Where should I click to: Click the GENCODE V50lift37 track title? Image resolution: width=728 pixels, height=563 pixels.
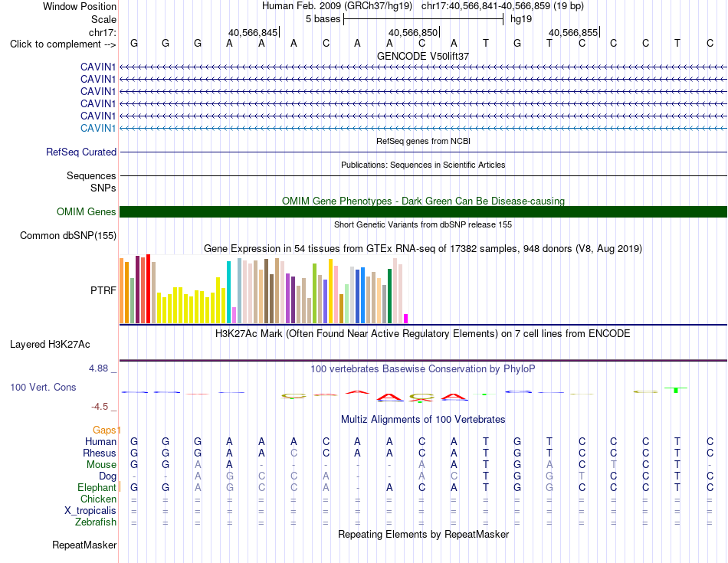click(x=423, y=56)
